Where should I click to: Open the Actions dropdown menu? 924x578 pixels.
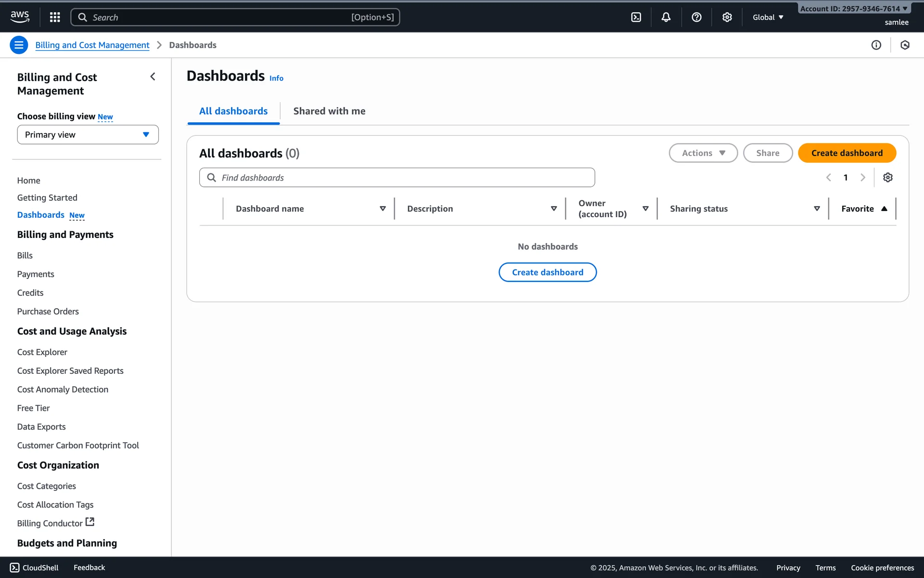click(703, 153)
